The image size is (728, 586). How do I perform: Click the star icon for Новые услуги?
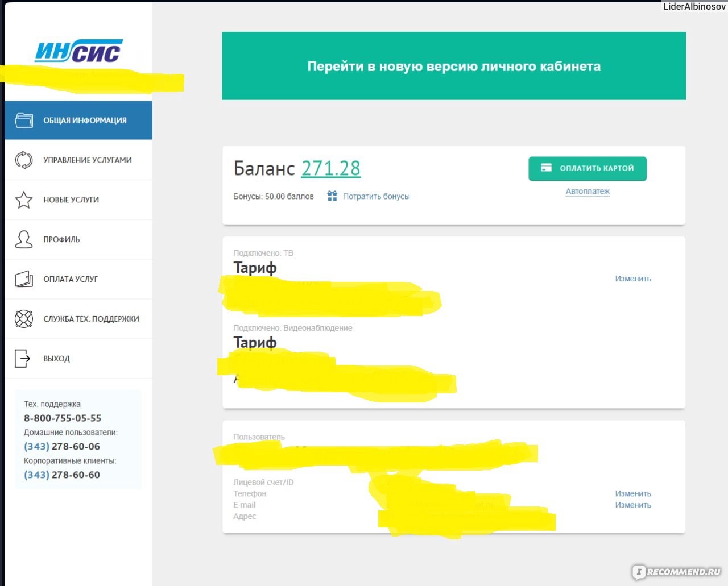pos(24,200)
